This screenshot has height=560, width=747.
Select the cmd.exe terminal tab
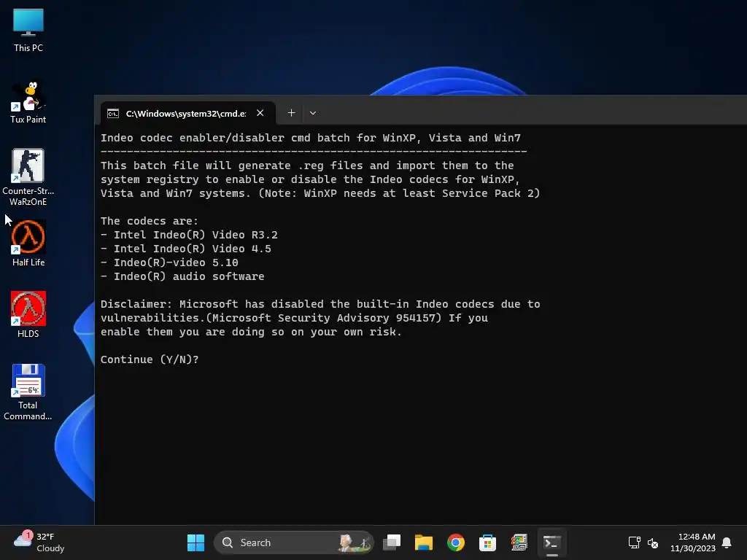pyautogui.click(x=187, y=113)
